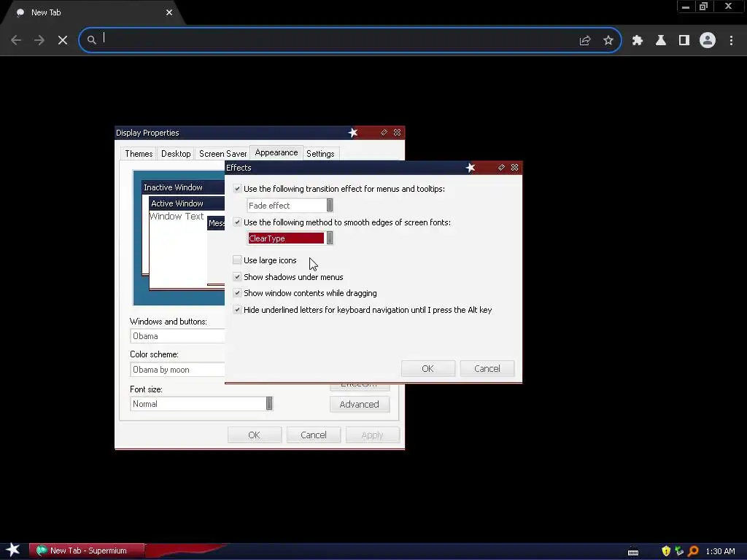The image size is (747, 560).
Task: Toggle Hide underlined letters checkbox
Action: 237,309
